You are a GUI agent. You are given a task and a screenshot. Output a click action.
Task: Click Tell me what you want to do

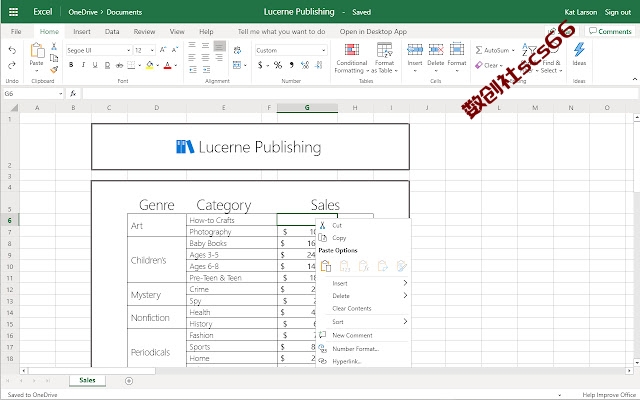pyautogui.click(x=281, y=31)
